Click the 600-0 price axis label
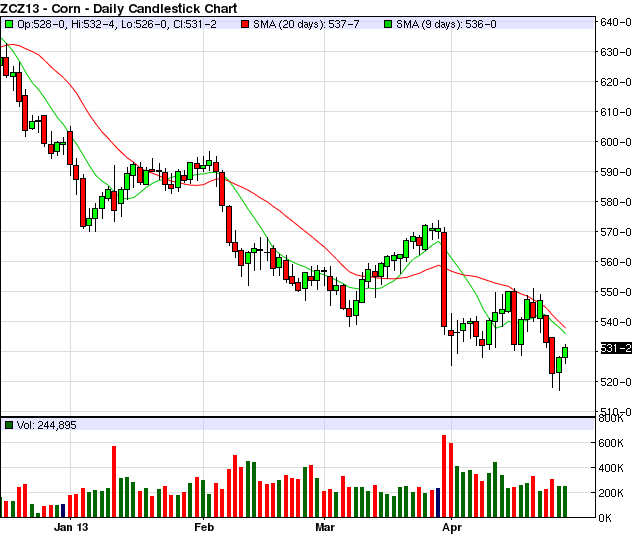The image size is (640, 536). click(x=616, y=142)
